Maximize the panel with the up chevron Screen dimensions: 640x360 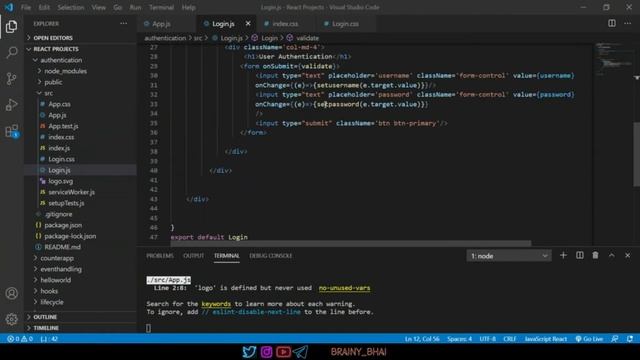point(611,256)
